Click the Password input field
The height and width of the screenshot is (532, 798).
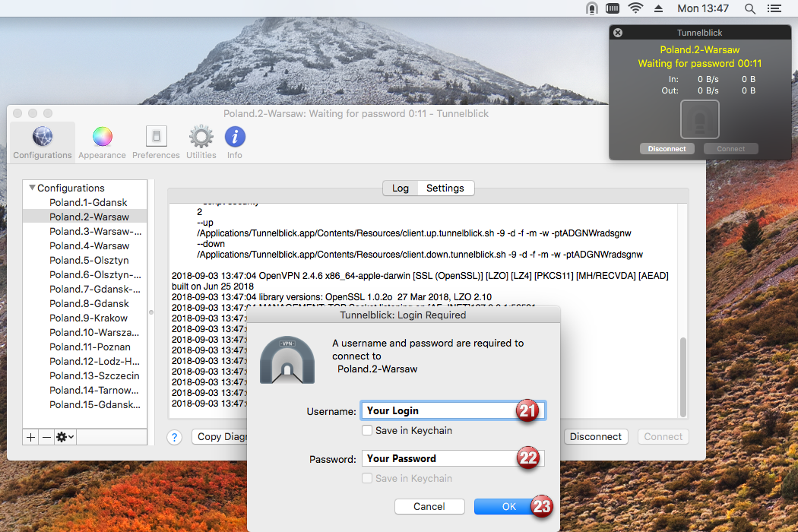point(453,458)
